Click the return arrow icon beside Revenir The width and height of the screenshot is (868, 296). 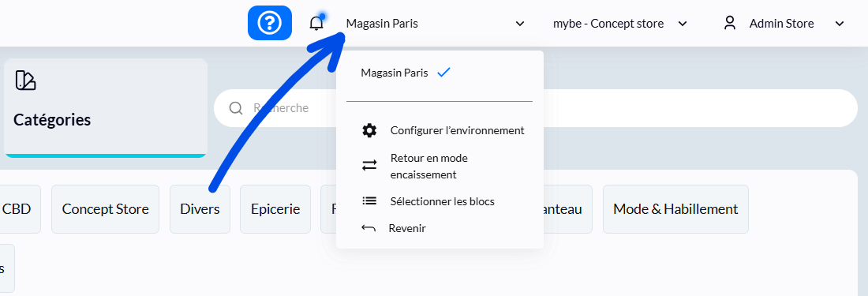click(x=369, y=228)
